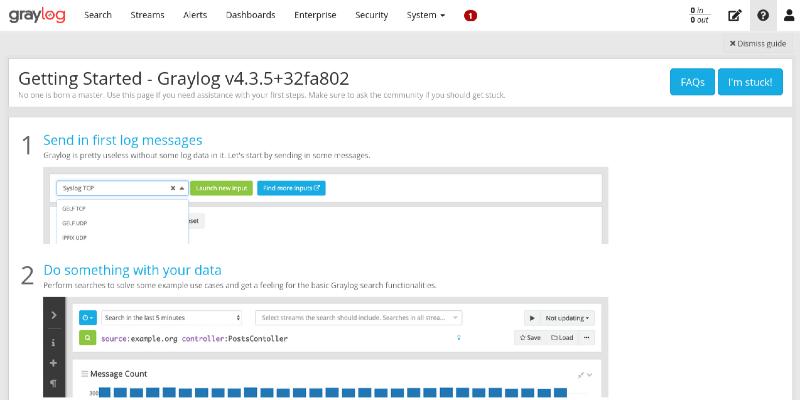Viewport: 800px width, 400px height.
Task: Dismiss the getting started guide
Action: tap(757, 44)
